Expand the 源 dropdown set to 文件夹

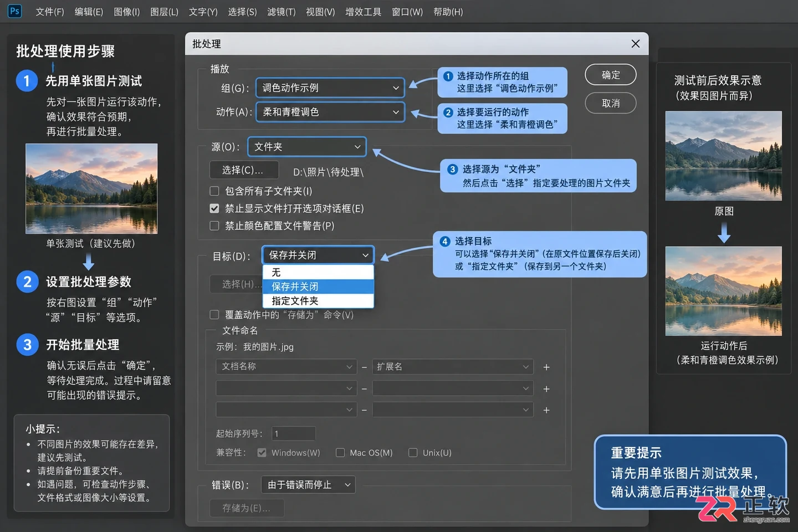pos(307,147)
